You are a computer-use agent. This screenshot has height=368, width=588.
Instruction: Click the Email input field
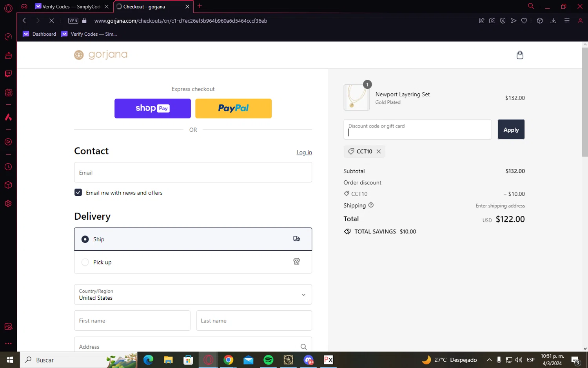(193, 172)
